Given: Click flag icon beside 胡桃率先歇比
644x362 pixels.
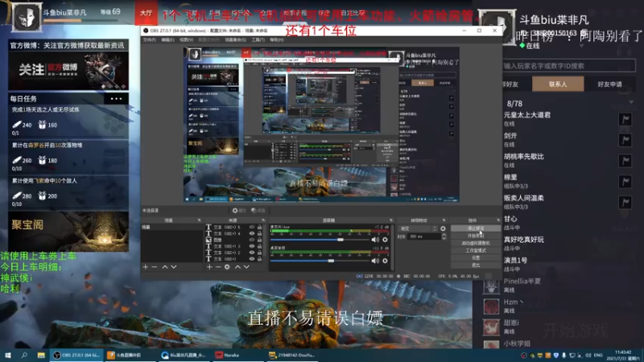Looking at the screenshot, I should [x=625, y=160].
